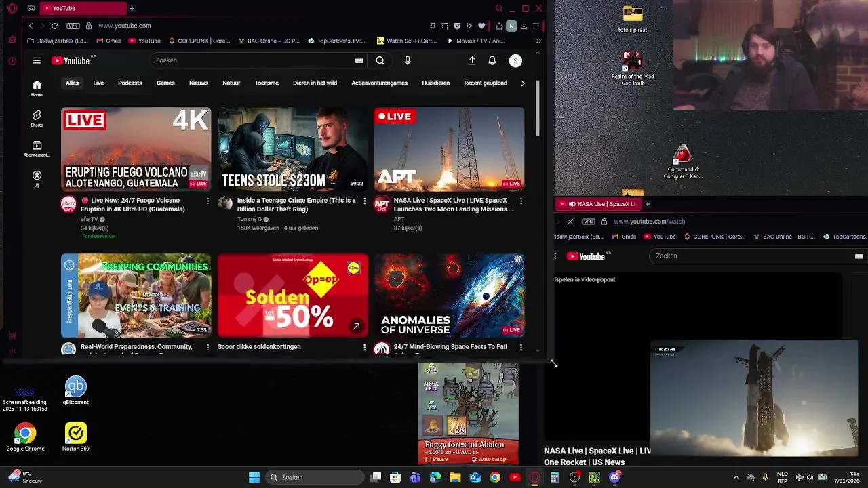Image resolution: width=868 pixels, height=488 pixels.
Task: Open Calculator from the taskbar
Action: [x=555, y=477]
